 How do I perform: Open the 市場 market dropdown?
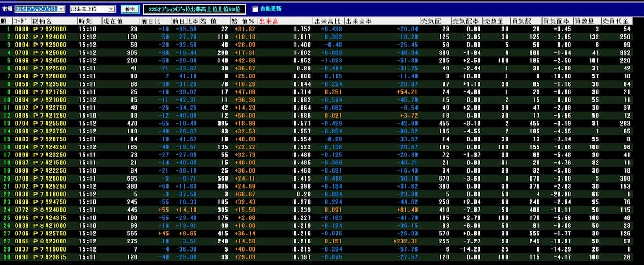point(61,9)
